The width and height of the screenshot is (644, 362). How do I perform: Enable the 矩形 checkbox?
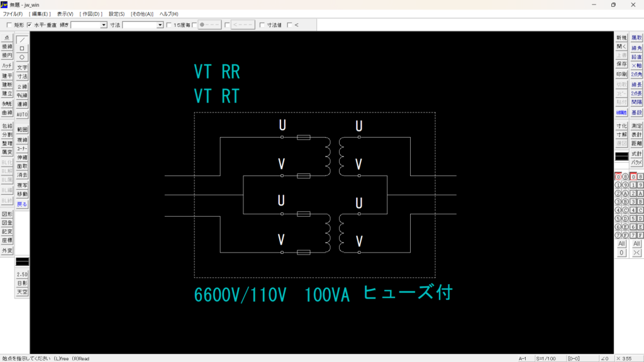9,25
